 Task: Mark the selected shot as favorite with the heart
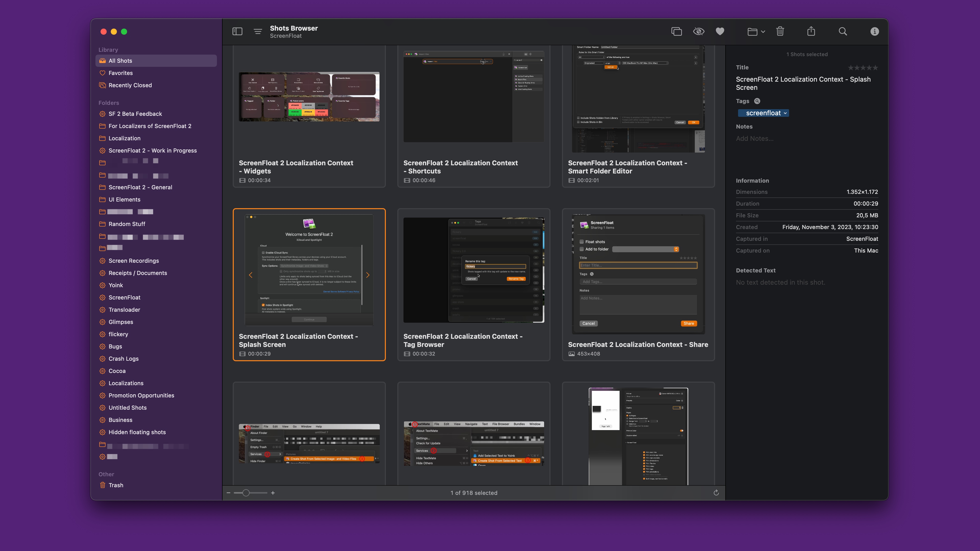point(720,31)
